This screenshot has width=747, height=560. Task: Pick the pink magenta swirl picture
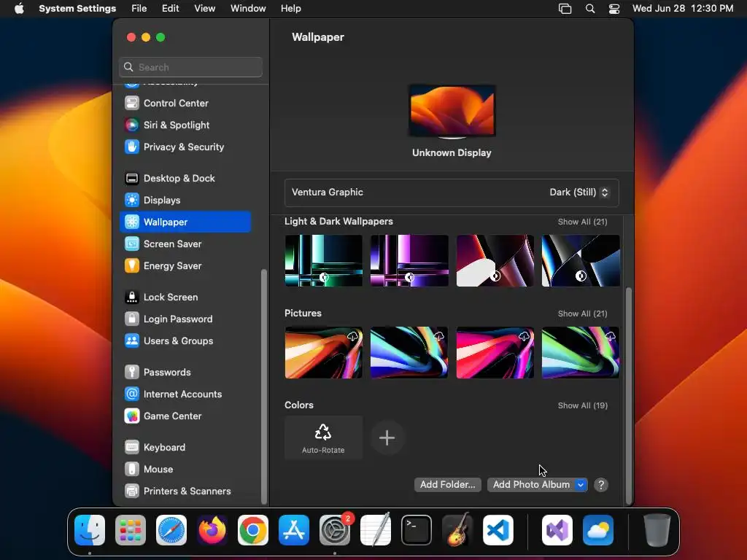(495, 352)
